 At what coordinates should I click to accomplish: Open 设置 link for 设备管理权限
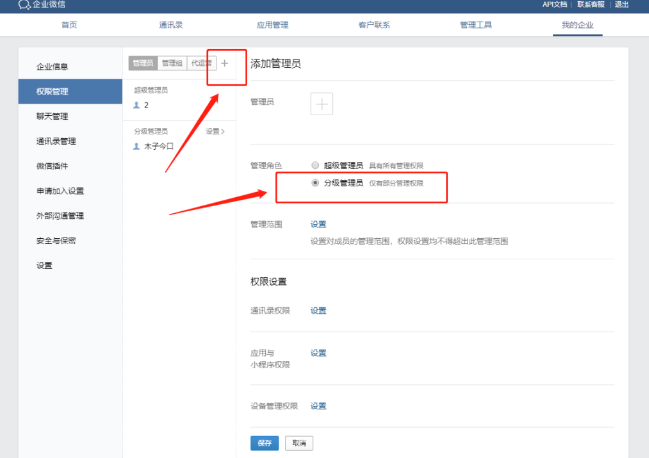click(318, 405)
